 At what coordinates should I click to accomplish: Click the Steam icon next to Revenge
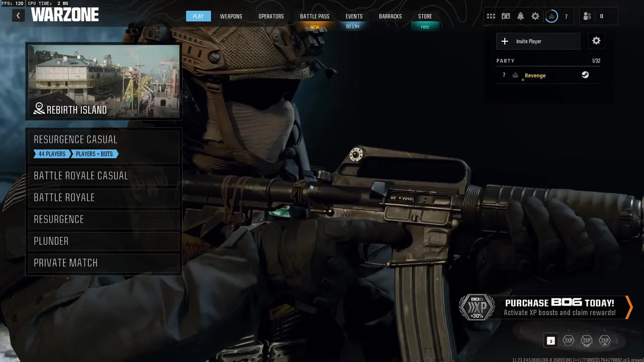coord(585,75)
